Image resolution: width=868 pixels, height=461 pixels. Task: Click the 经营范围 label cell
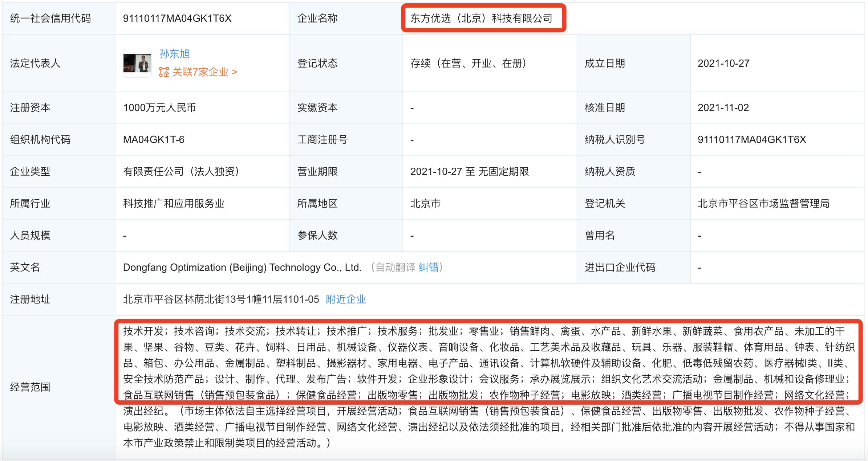[59, 387]
